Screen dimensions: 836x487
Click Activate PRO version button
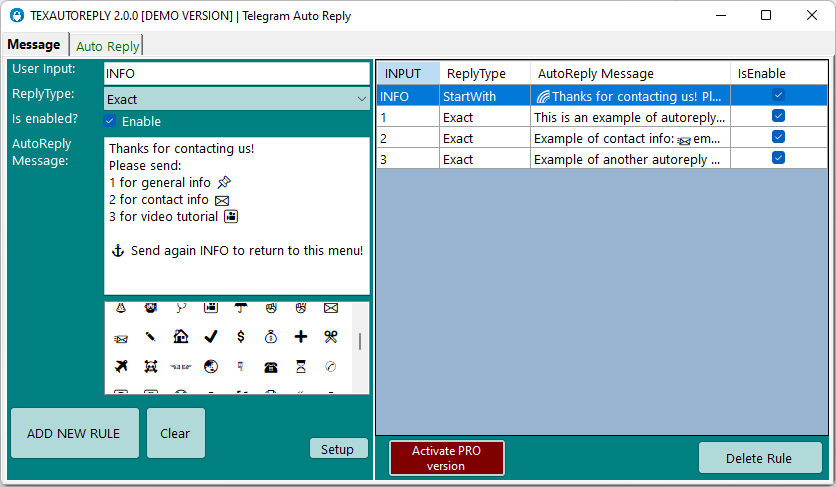tap(446, 458)
